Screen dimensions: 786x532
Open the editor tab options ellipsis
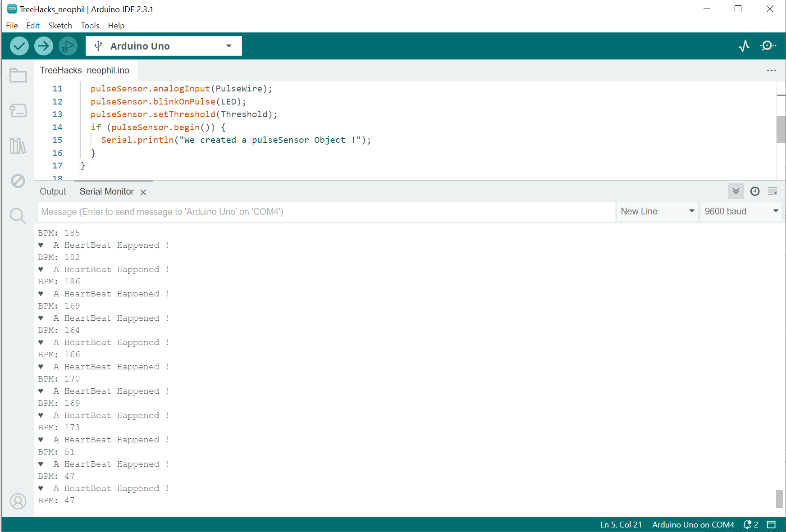point(772,71)
